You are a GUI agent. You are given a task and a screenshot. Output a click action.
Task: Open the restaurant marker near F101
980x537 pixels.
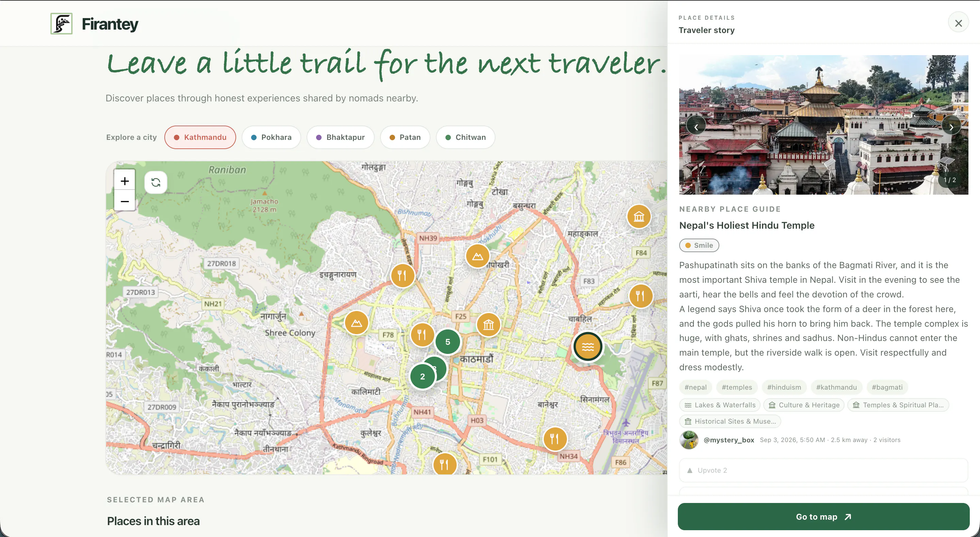tap(444, 463)
